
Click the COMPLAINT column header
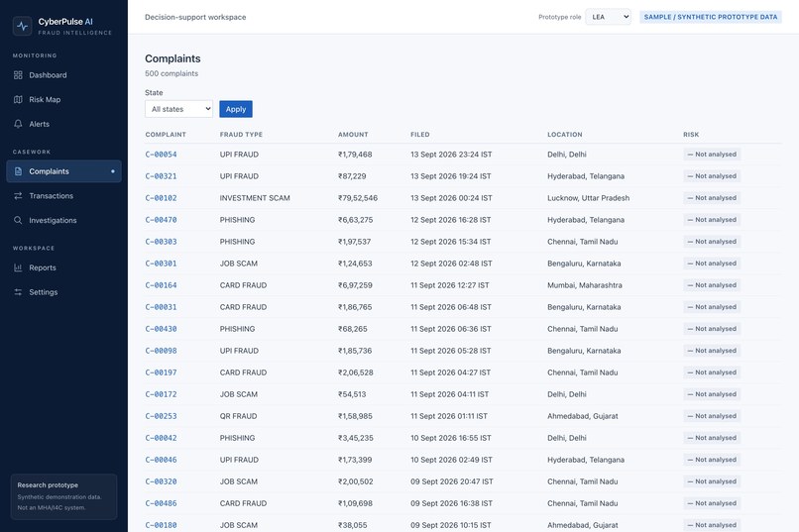tap(166, 135)
